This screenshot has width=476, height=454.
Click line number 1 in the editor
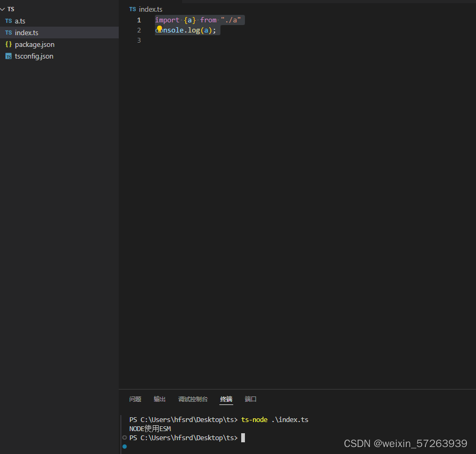click(x=139, y=20)
